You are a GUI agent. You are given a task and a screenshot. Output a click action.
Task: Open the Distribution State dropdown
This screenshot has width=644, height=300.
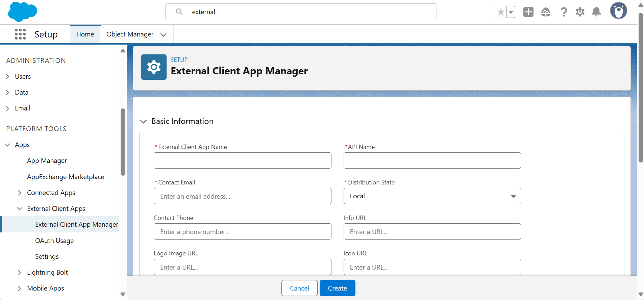tap(432, 196)
